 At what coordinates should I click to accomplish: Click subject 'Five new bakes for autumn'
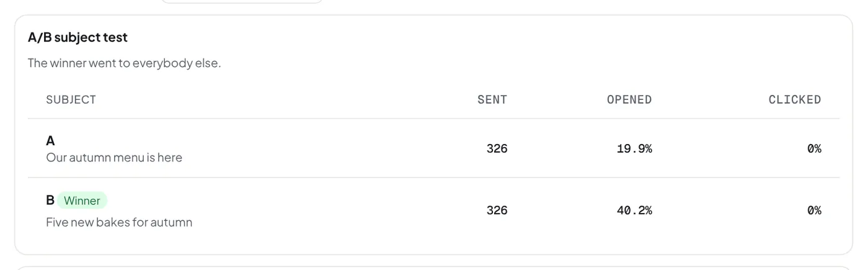click(x=119, y=222)
